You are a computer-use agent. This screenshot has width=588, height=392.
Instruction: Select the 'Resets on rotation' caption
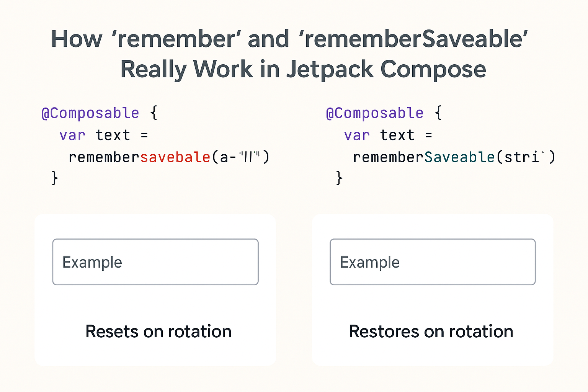(x=158, y=332)
